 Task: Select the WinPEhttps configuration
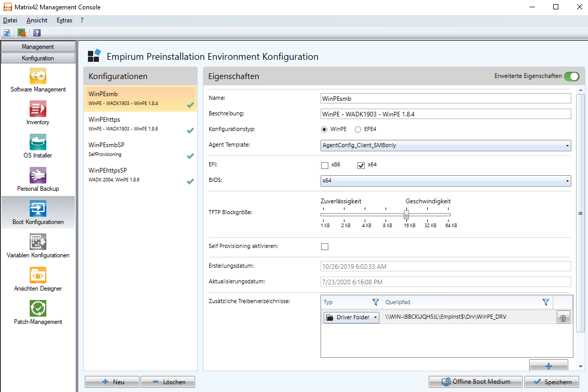click(140, 124)
